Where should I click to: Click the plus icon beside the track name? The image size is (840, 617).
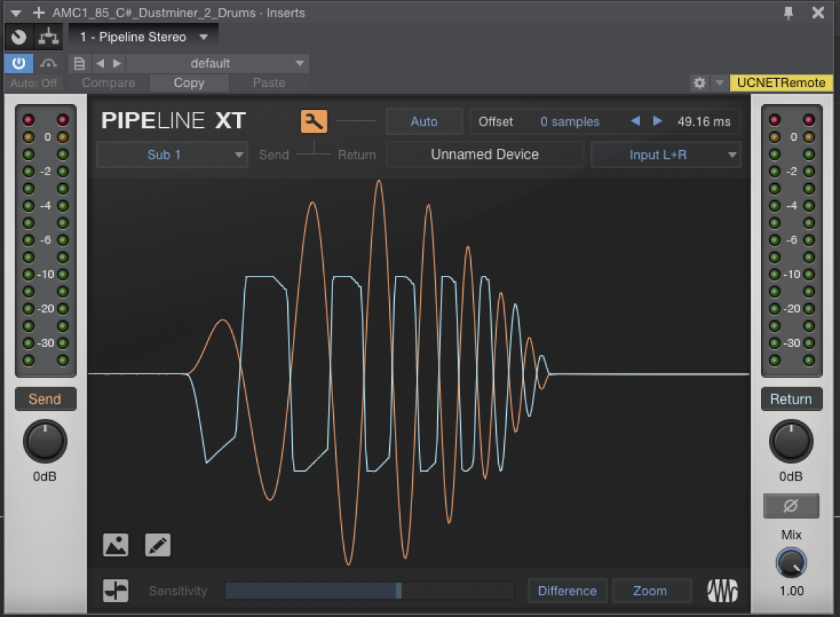39,12
